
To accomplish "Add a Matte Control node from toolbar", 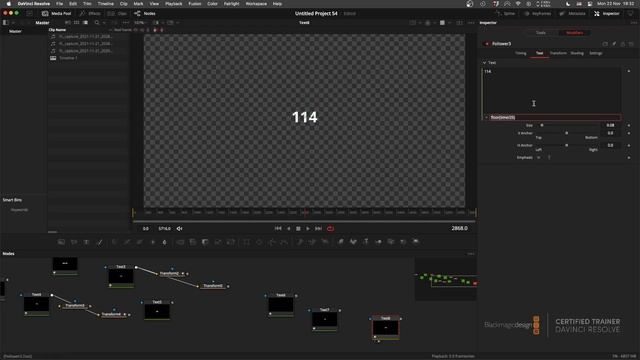I will [205, 242].
